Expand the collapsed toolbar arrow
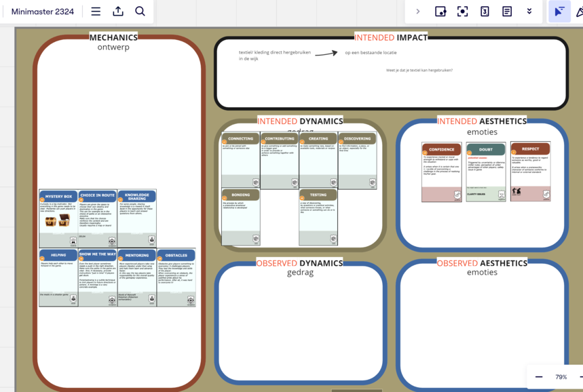This screenshot has height=392, width=583. [417, 12]
